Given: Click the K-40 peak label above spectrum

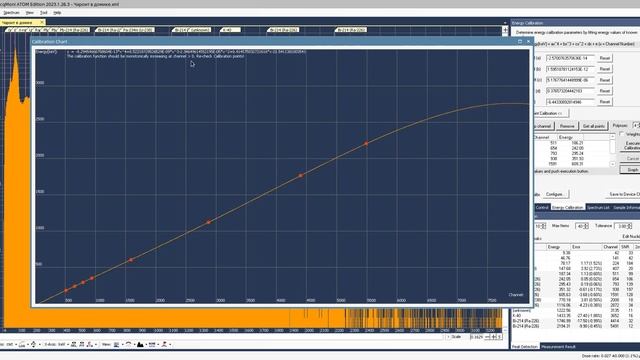Looking at the screenshot, I should coord(231,30).
